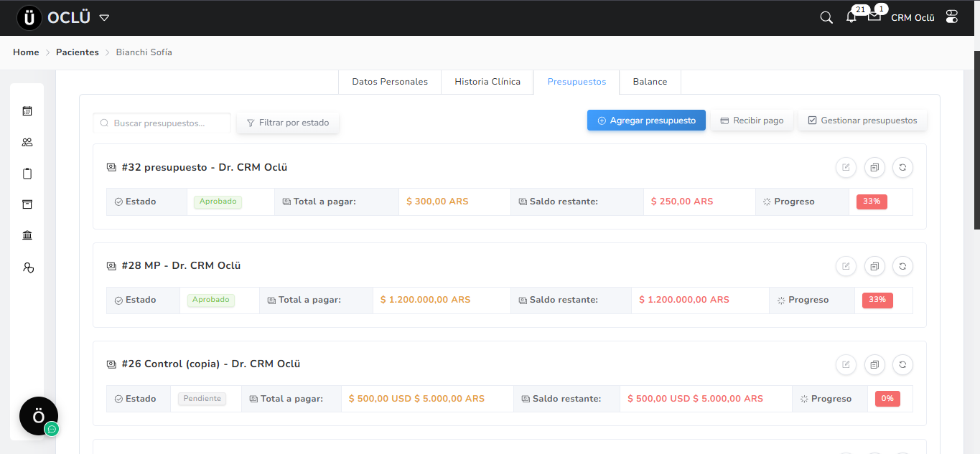Refresh budget #28 MP
Viewport: 980px width, 454px height.
click(902, 266)
